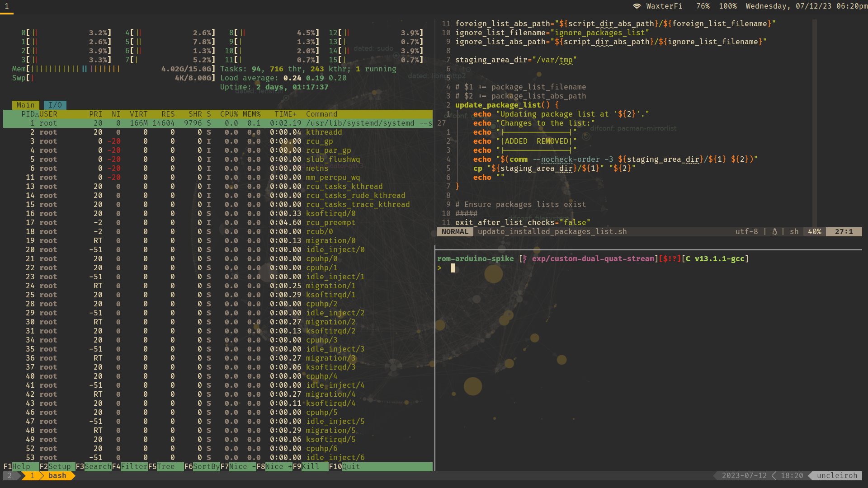The height and width of the screenshot is (488, 868).
Task: Click the WiFi icon in top bar
Action: pyautogui.click(x=637, y=6)
